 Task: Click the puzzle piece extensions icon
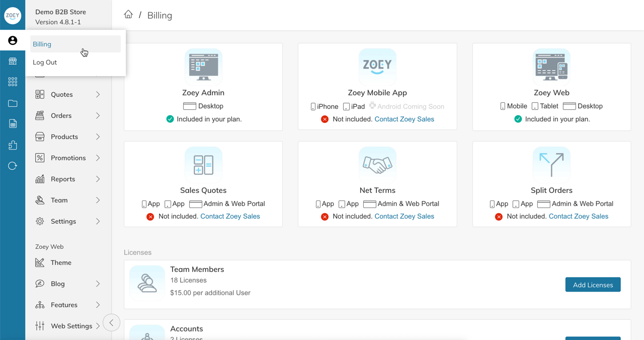[x=13, y=145]
